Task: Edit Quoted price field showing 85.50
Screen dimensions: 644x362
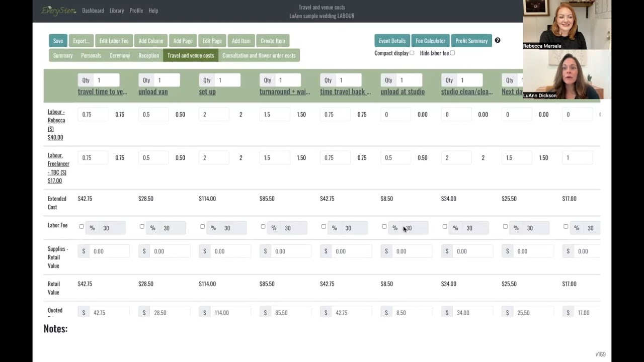Action: coord(291,312)
